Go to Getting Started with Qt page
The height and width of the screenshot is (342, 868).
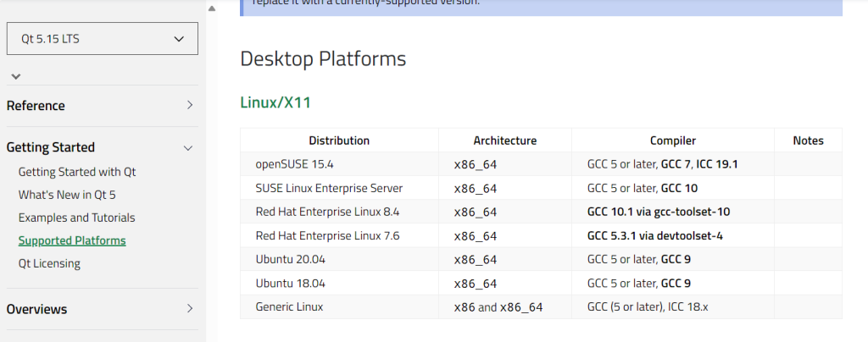pyautogui.click(x=77, y=172)
